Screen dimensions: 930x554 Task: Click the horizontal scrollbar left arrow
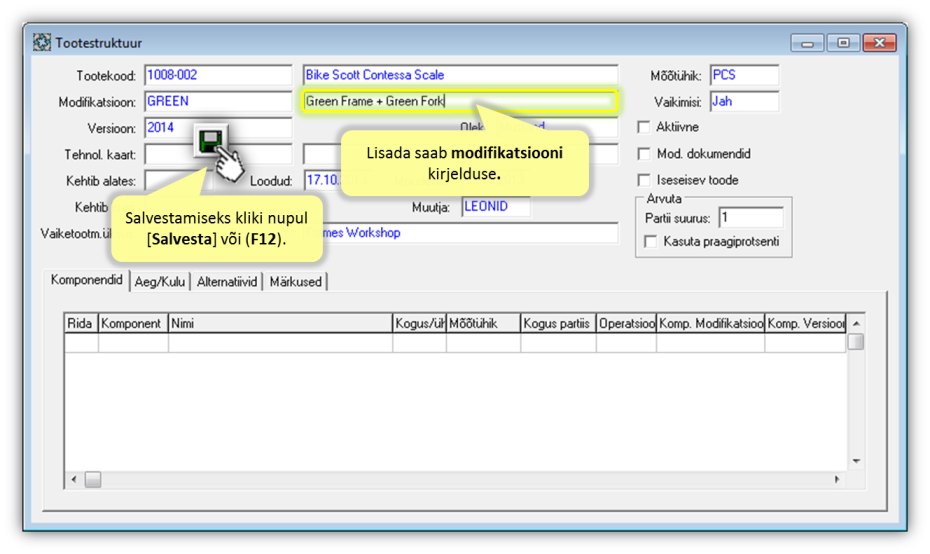pos(74,479)
